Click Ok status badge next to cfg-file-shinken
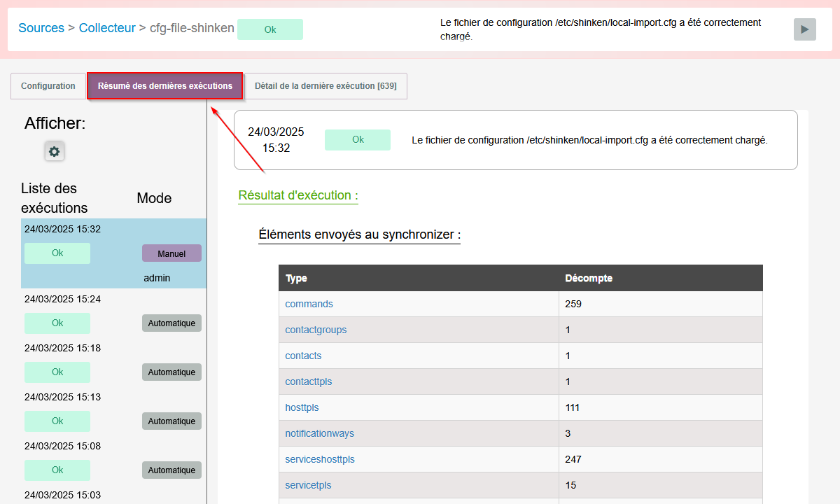Viewport: 840px width, 504px height. tap(269, 29)
